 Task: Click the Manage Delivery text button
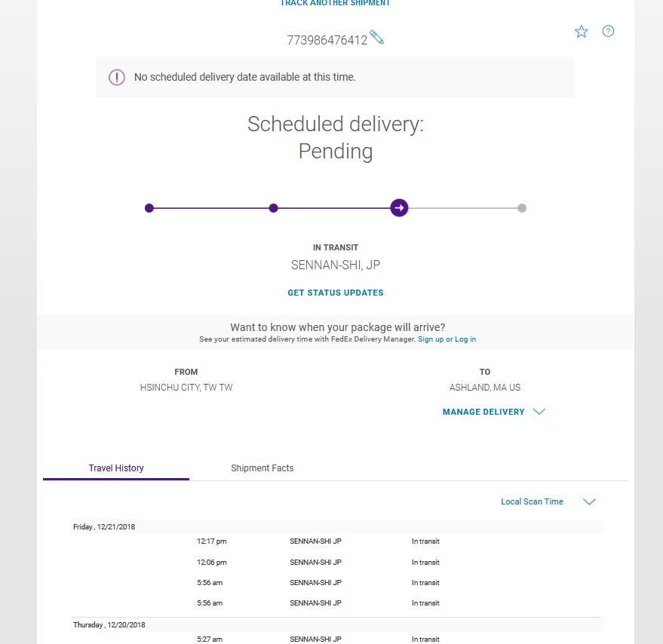point(483,412)
